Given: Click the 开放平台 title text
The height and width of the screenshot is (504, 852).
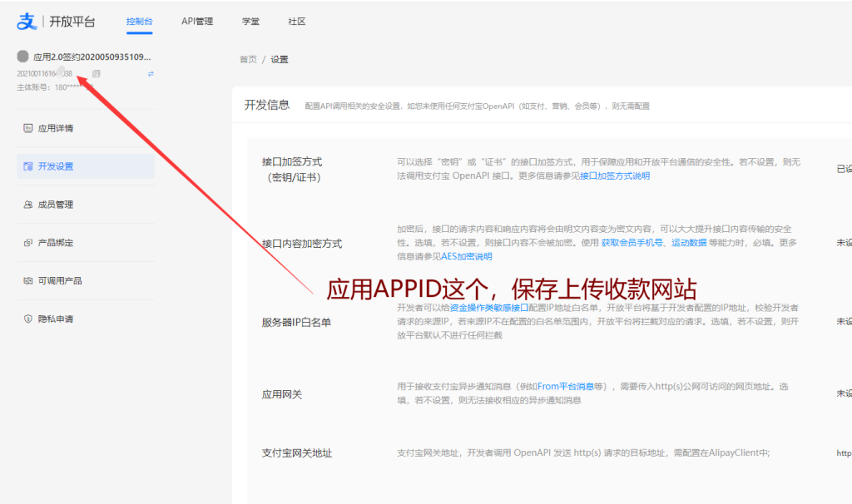Looking at the screenshot, I should tap(72, 21).
